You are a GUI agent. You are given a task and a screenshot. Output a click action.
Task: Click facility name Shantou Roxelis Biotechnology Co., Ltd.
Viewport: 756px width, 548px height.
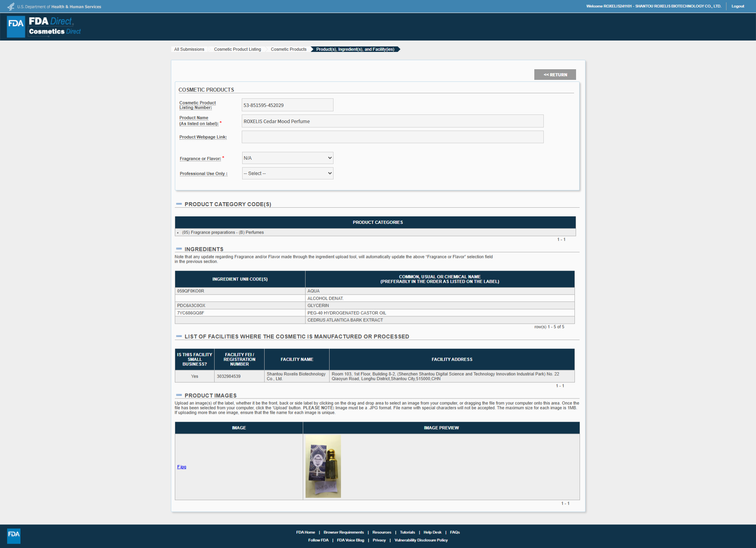click(x=297, y=376)
